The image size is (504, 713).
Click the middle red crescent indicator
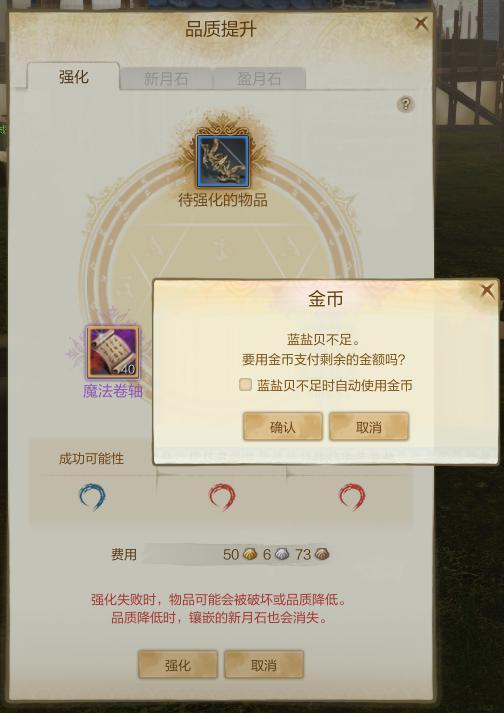click(x=222, y=497)
